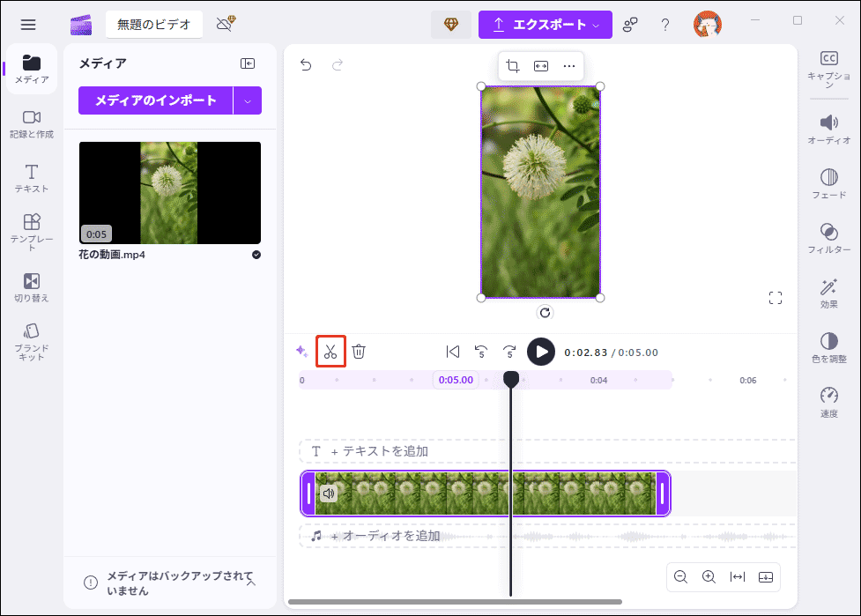Split the clip with scissors

[x=330, y=352]
